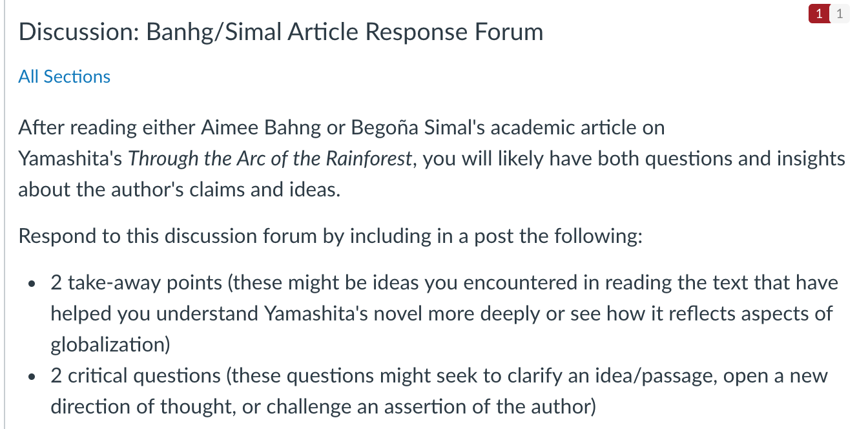The height and width of the screenshot is (429, 868).
Task: Click 'Yamashita's' before the italic book title
Action: coord(70,159)
